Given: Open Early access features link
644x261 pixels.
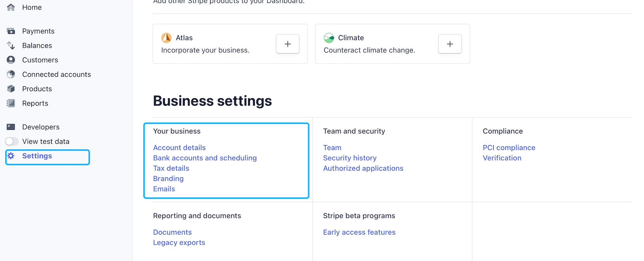Looking at the screenshot, I should 359,232.
